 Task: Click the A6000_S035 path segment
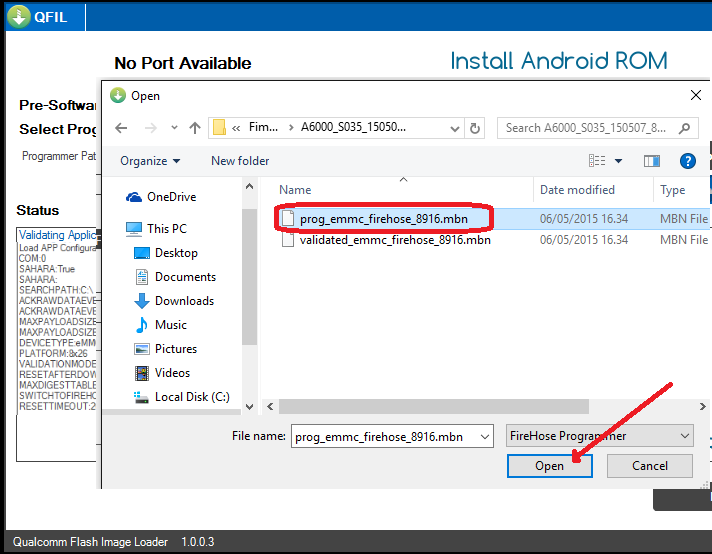point(353,127)
